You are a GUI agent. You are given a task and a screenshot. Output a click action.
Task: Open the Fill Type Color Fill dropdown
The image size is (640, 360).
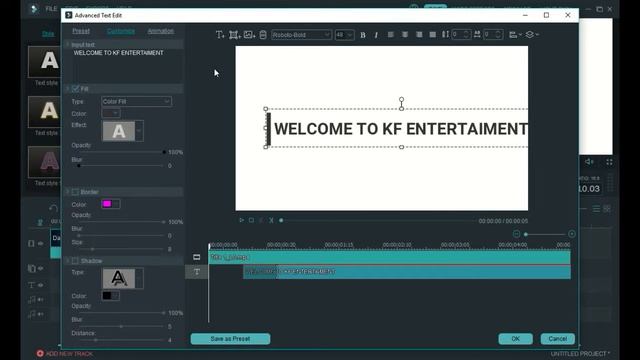pyautogui.click(x=136, y=101)
